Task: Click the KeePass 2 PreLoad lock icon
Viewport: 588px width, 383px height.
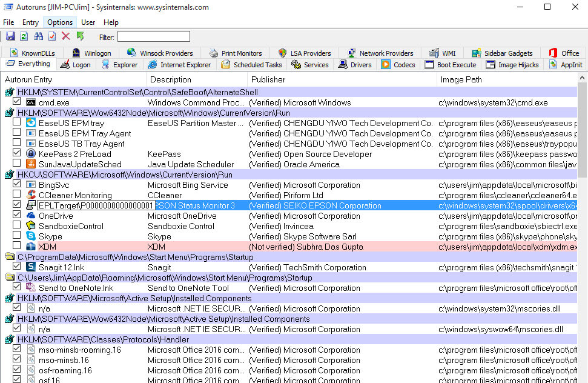Action: point(31,154)
